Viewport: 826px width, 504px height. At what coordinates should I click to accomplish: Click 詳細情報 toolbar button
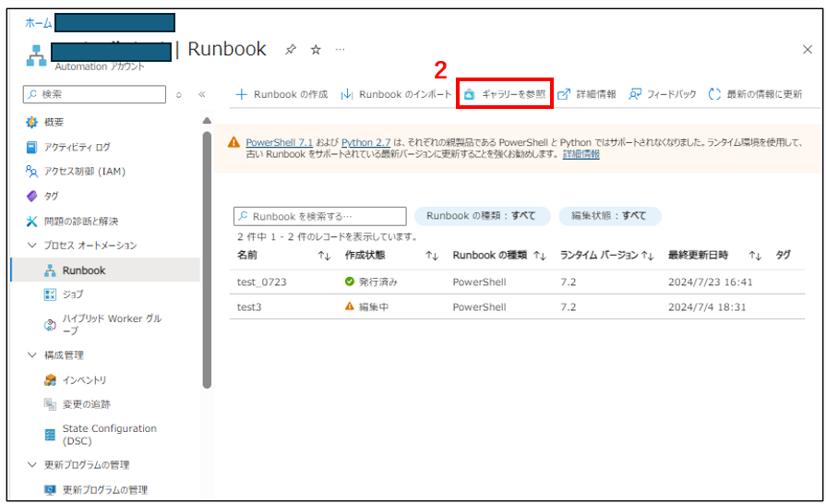(x=587, y=94)
